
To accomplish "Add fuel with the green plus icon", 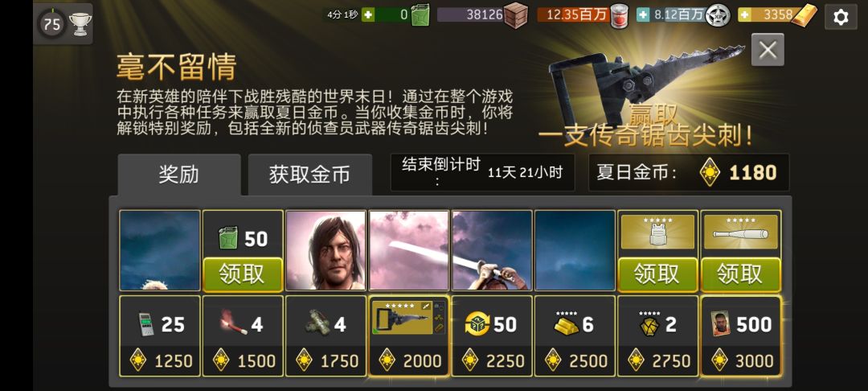I will (x=368, y=15).
